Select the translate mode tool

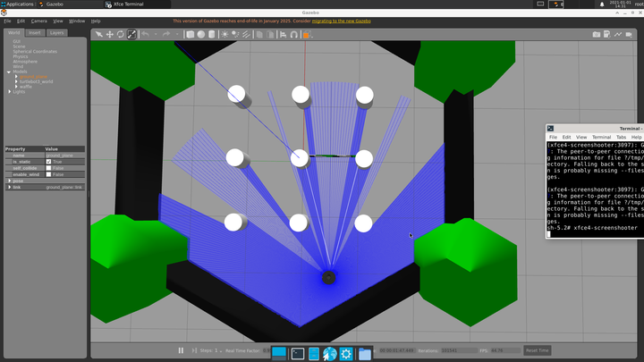(110, 35)
